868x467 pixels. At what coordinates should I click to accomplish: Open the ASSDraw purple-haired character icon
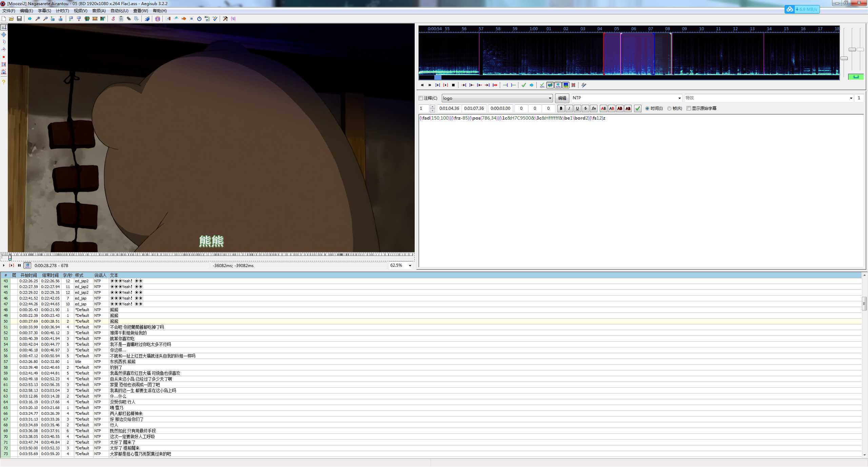158,19
